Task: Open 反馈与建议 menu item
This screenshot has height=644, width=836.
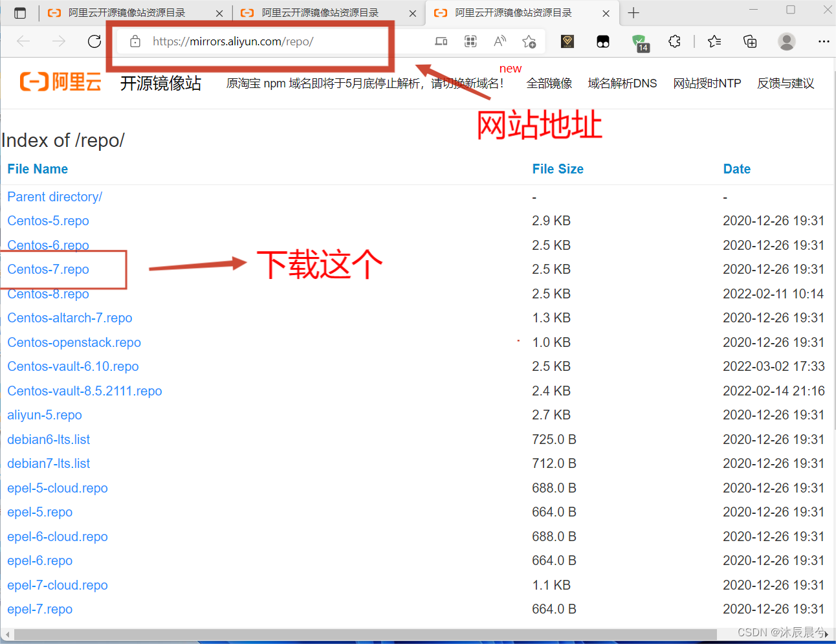Action: coord(786,83)
